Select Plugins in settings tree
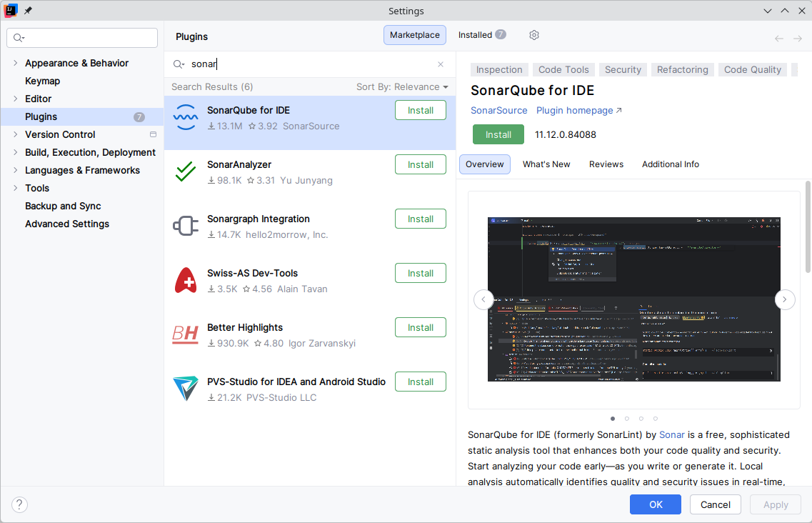 [82, 116]
